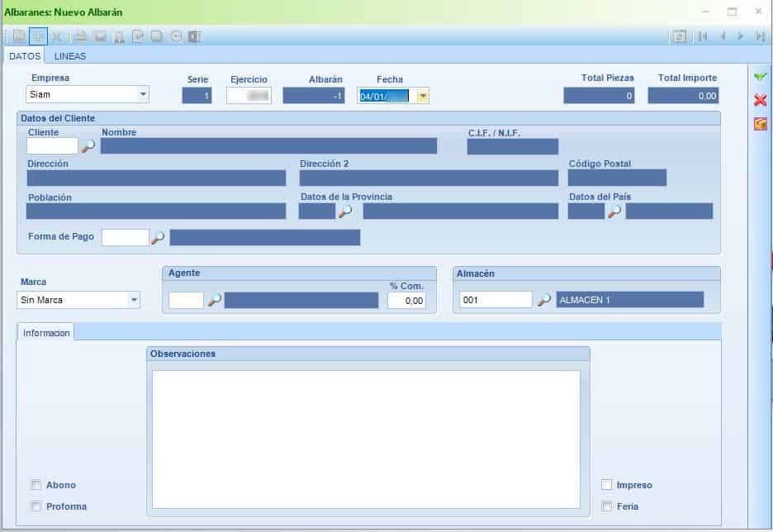This screenshot has width=773, height=532.
Task: Click the delete X icon in toolbar
Action: click(x=57, y=36)
